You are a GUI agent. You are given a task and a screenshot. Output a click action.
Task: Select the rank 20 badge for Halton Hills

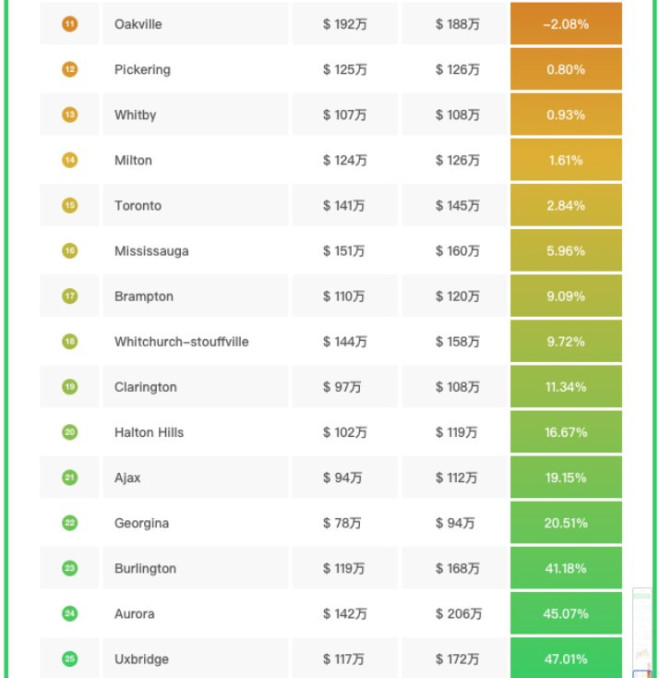pos(70,432)
